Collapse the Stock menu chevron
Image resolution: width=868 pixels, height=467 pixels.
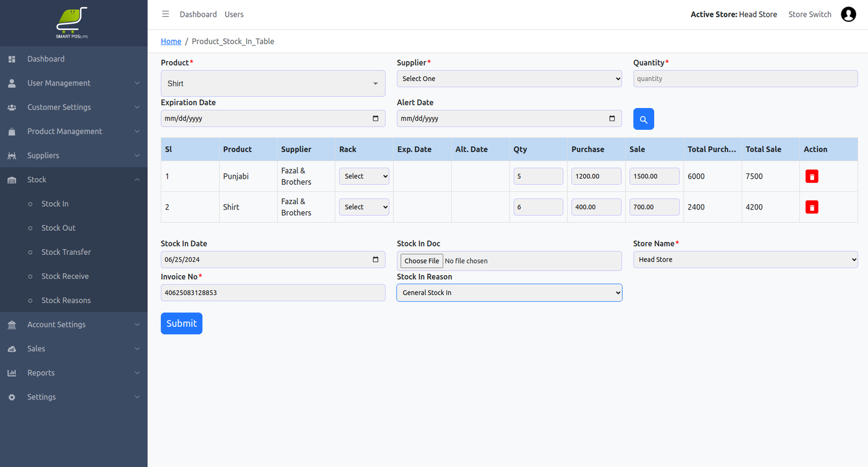pos(137,180)
